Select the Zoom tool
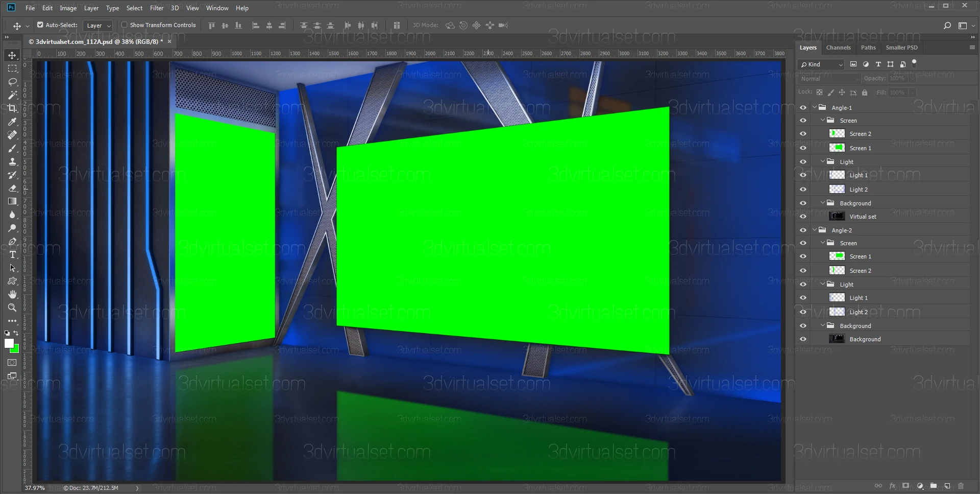 12,308
